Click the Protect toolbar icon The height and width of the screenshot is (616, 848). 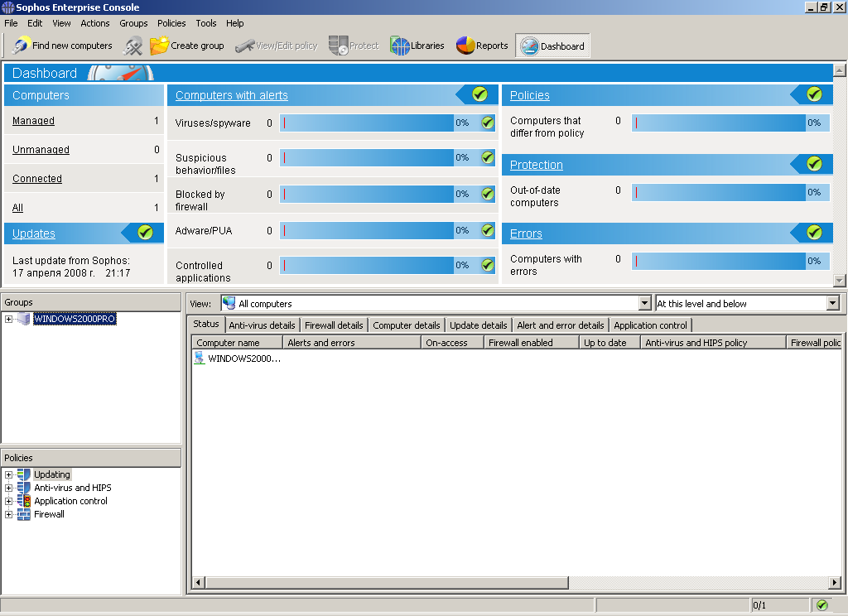click(x=339, y=46)
